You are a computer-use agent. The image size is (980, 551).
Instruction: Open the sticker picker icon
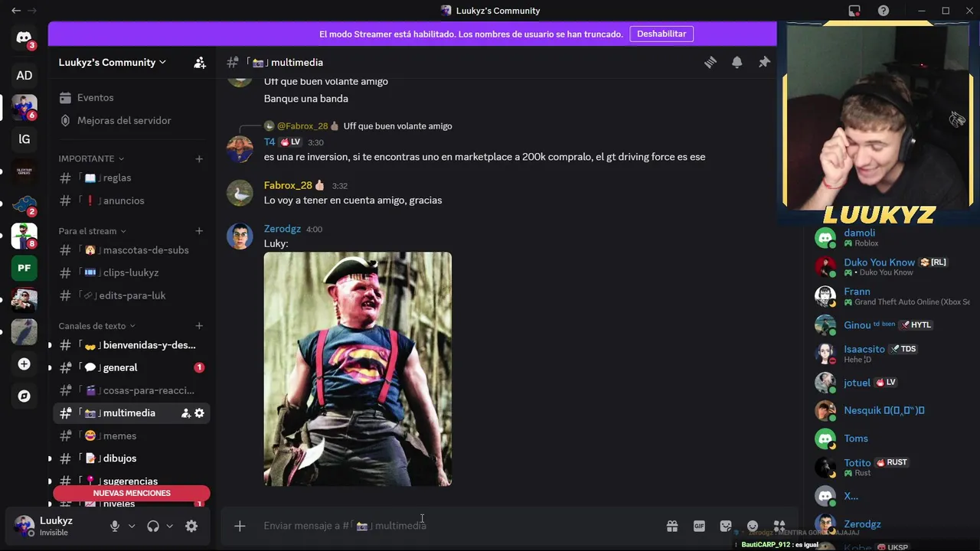click(726, 526)
